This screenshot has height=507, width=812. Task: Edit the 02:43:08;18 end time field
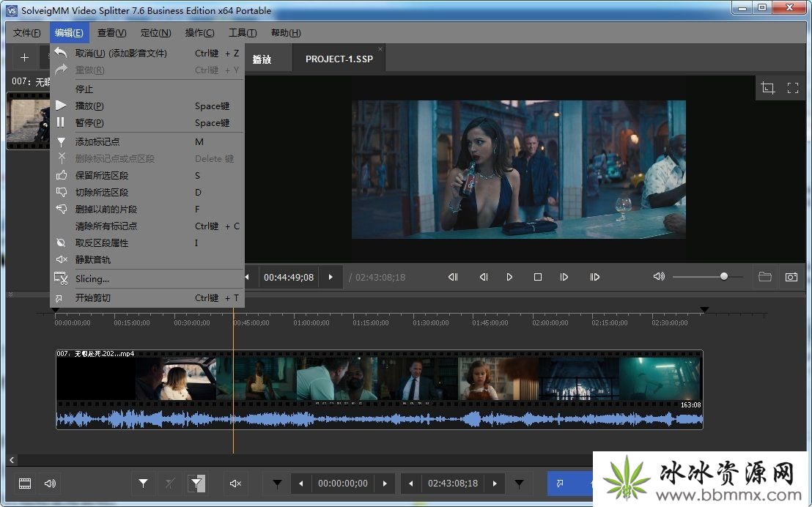click(453, 484)
